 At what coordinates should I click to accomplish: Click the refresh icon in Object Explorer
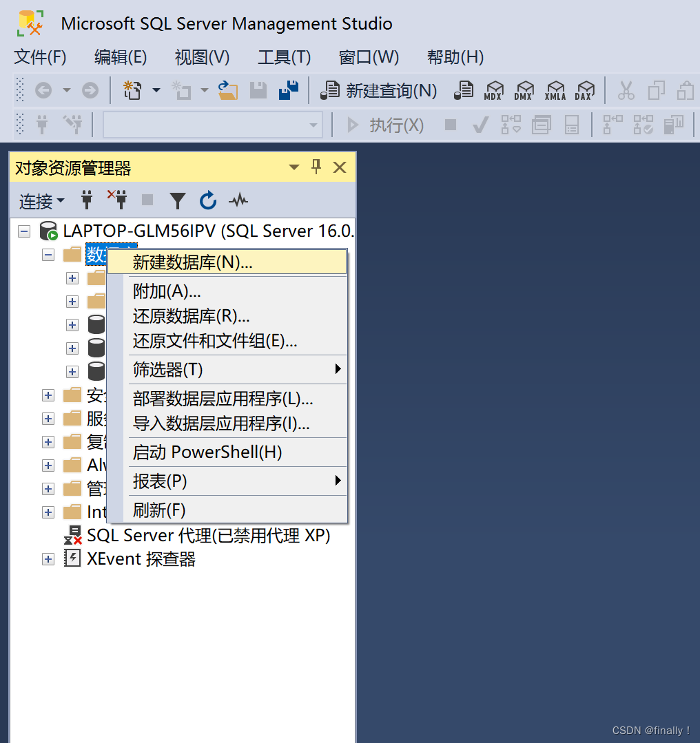point(208,200)
